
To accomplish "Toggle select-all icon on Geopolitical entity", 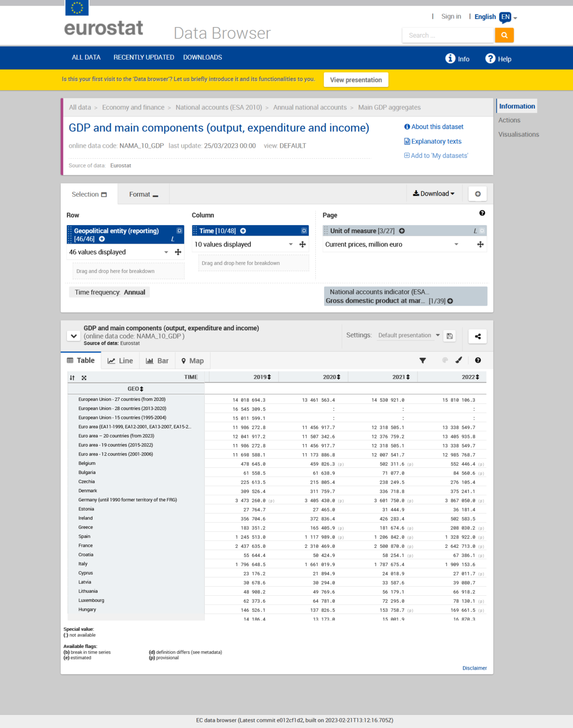I will coord(180,231).
